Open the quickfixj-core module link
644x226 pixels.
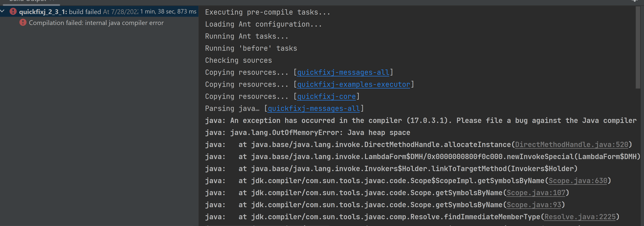click(x=326, y=96)
